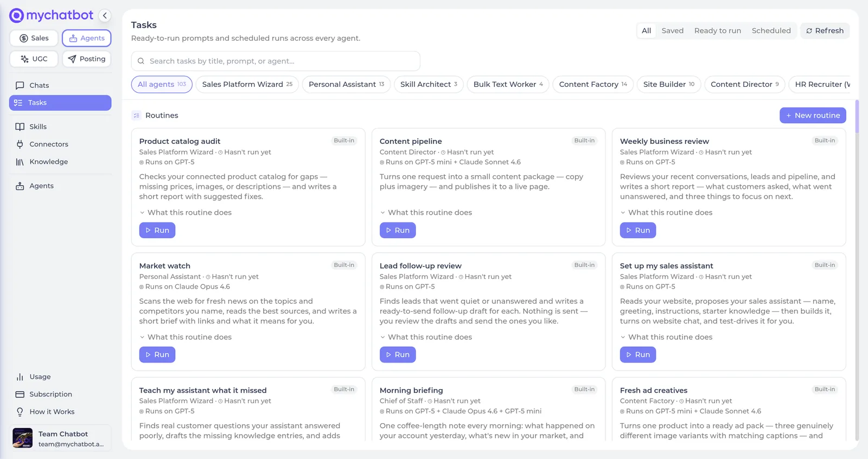Click the Built-in badge on Product catalog audit
This screenshot has width=868, height=459.
(x=344, y=141)
